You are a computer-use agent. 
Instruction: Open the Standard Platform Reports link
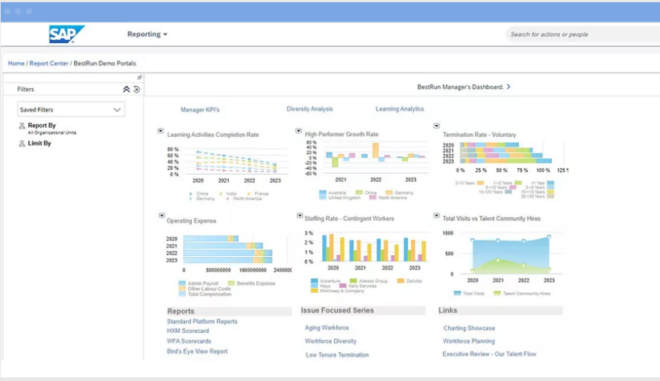point(202,321)
